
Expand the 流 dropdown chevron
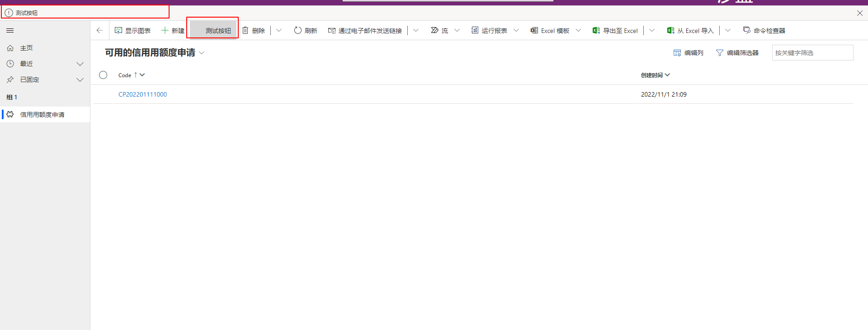tap(457, 30)
